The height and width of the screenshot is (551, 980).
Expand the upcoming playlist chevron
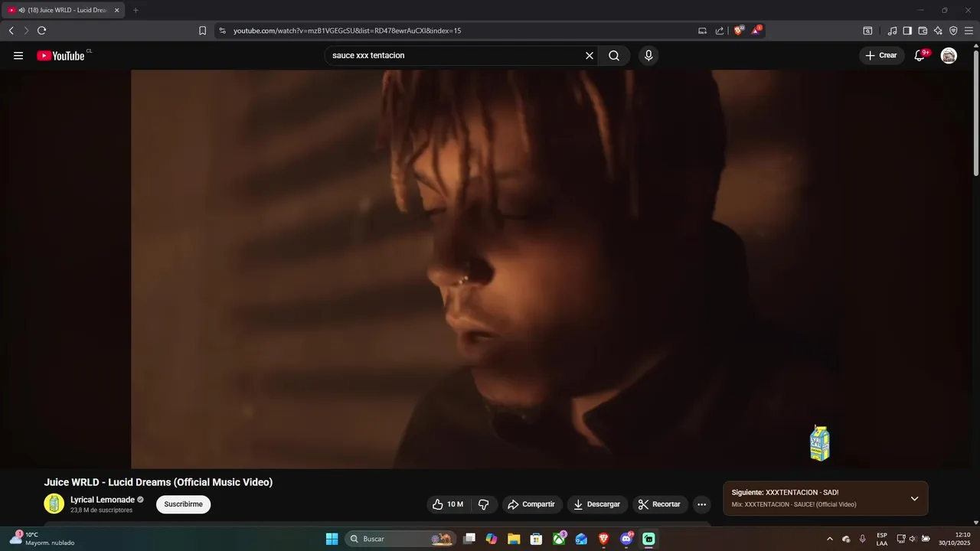[x=914, y=498]
